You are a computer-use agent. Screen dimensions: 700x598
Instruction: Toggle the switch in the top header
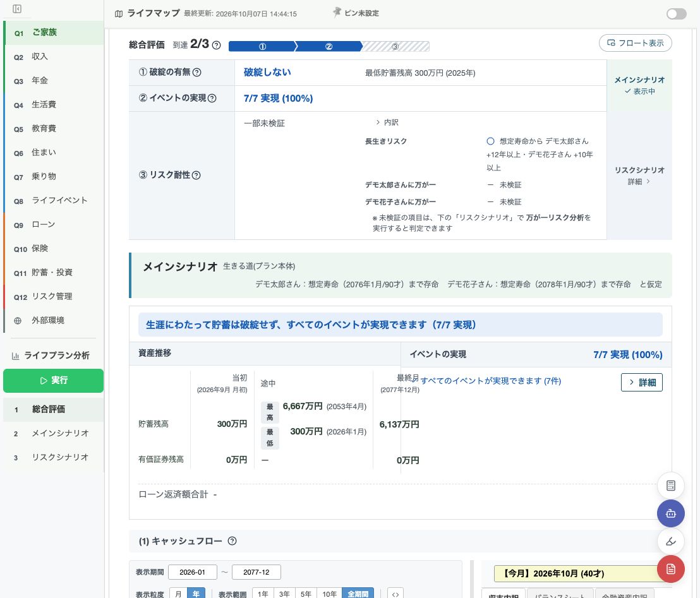[x=676, y=14]
